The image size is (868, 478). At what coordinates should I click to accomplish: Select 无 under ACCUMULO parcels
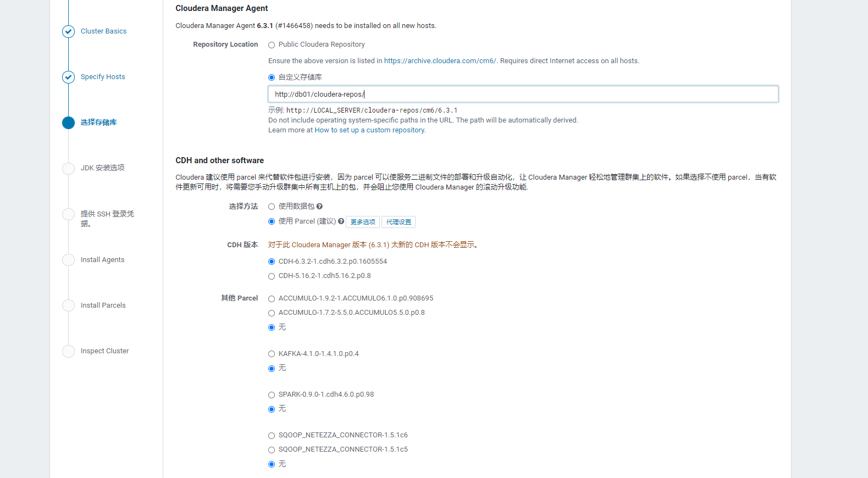tap(272, 327)
